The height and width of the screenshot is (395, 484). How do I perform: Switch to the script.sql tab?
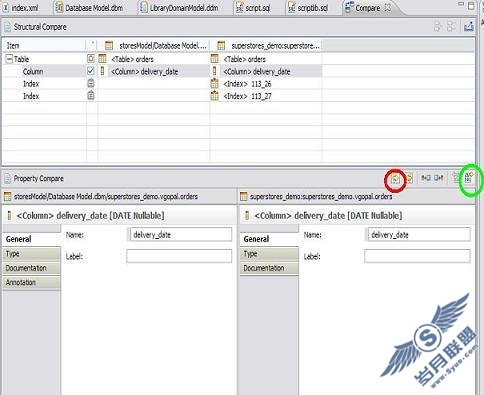(254, 8)
